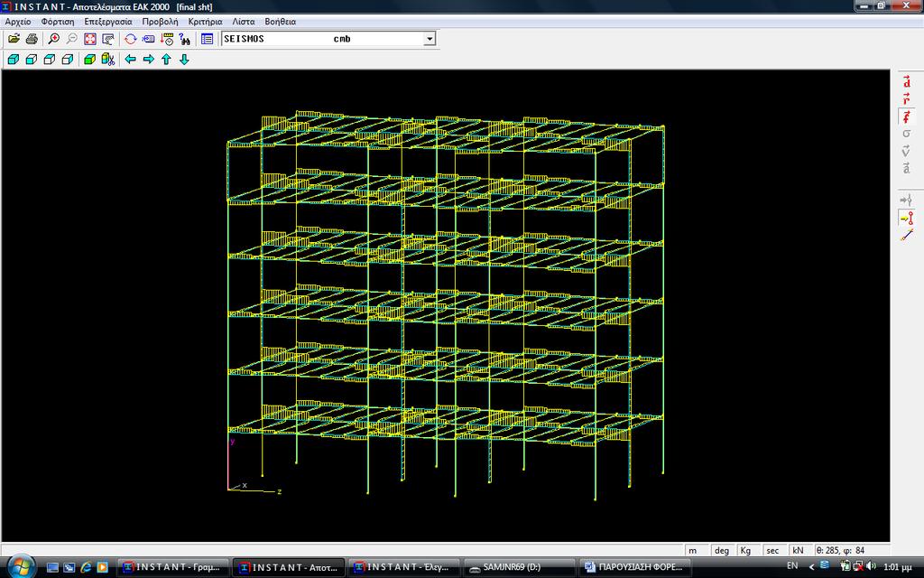Click the left arrow navigation icon
This screenshot has width=924, height=578.
[x=130, y=59]
